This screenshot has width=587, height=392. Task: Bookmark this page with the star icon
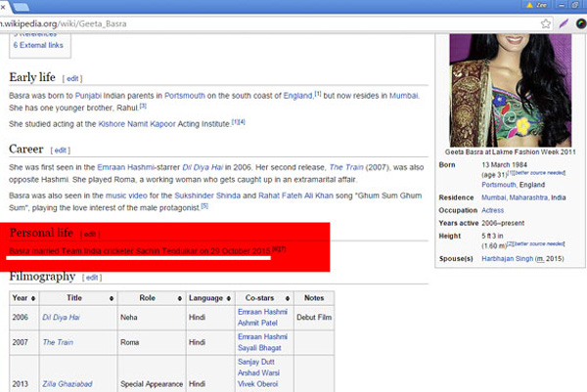546,23
